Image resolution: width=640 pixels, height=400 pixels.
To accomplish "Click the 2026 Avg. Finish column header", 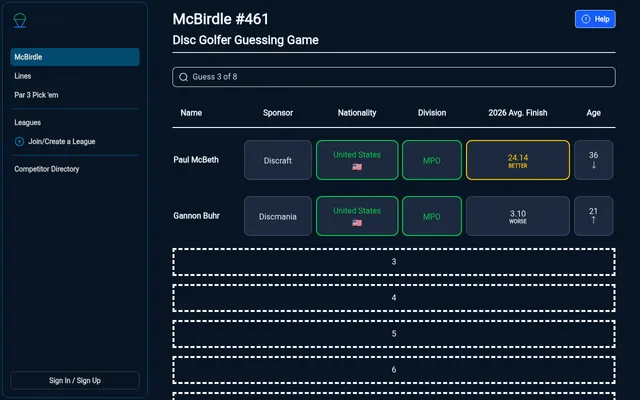I will [518, 113].
